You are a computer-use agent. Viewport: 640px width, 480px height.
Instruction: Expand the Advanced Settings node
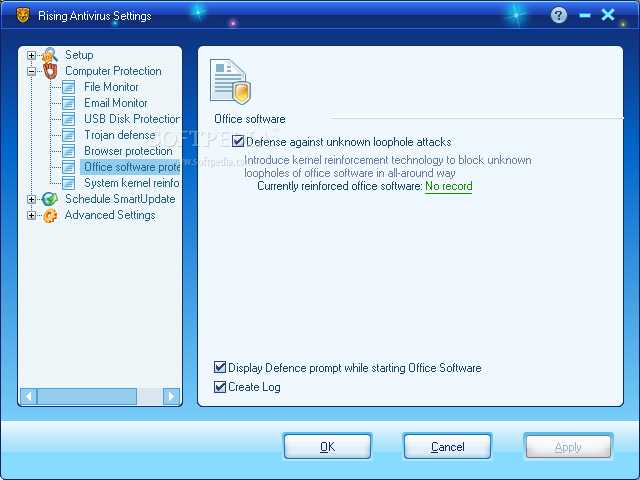[x=31, y=216]
